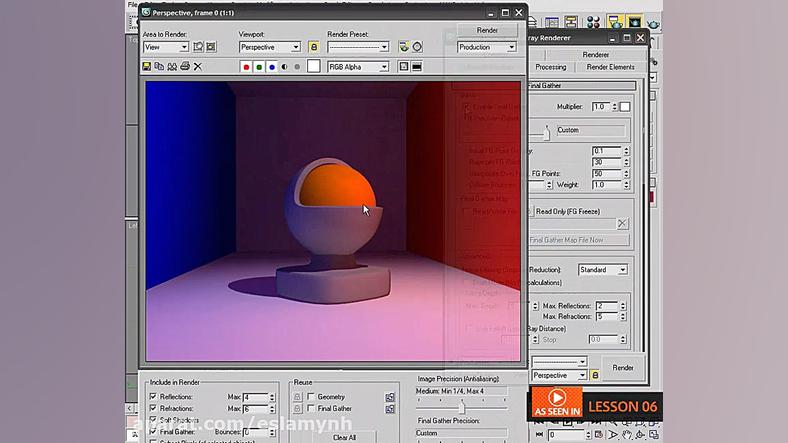The height and width of the screenshot is (443, 788).
Task: Uncheck the Reflections checkbox
Action: [153, 396]
